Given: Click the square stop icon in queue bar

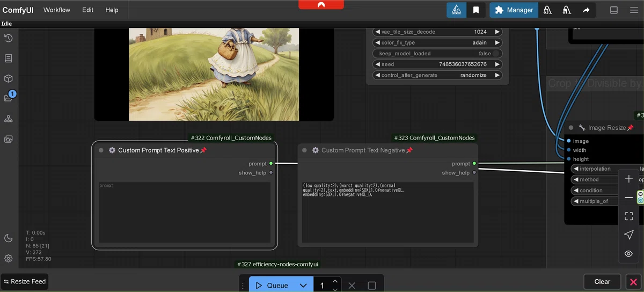Looking at the screenshot, I should coord(372,286).
